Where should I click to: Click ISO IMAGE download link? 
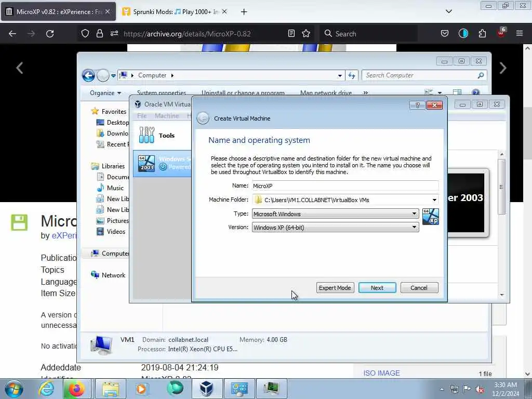[x=382, y=373]
